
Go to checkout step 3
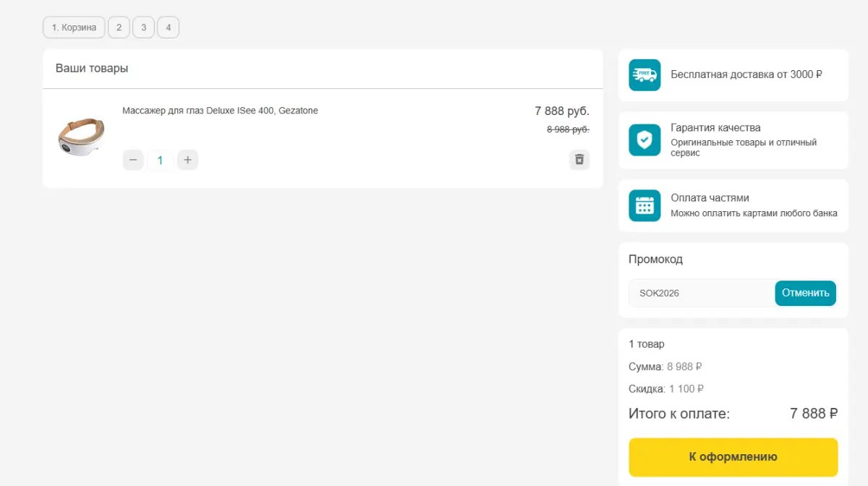click(x=143, y=27)
